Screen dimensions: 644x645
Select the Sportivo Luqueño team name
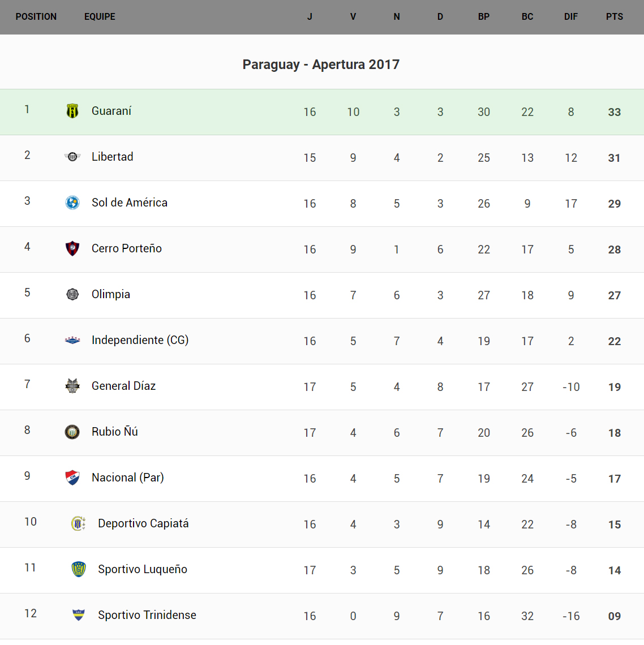coord(143,569)
